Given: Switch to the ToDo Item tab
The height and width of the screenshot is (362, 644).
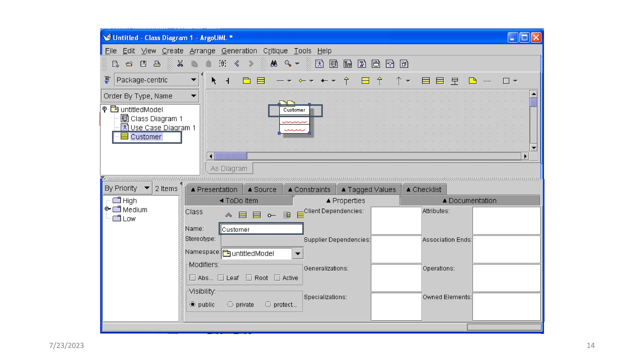Looking at the screenshot, I should [x=239, y=200].
